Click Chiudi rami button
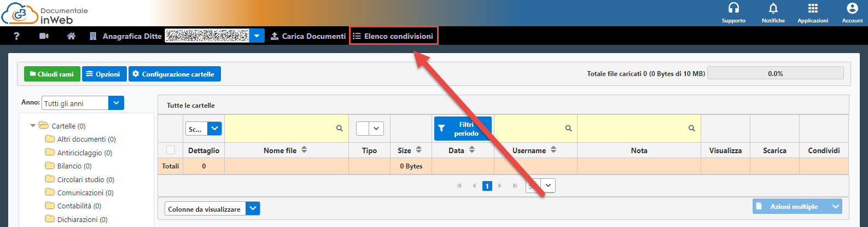This screenshot has width=868, height=227. click(52, 74)
